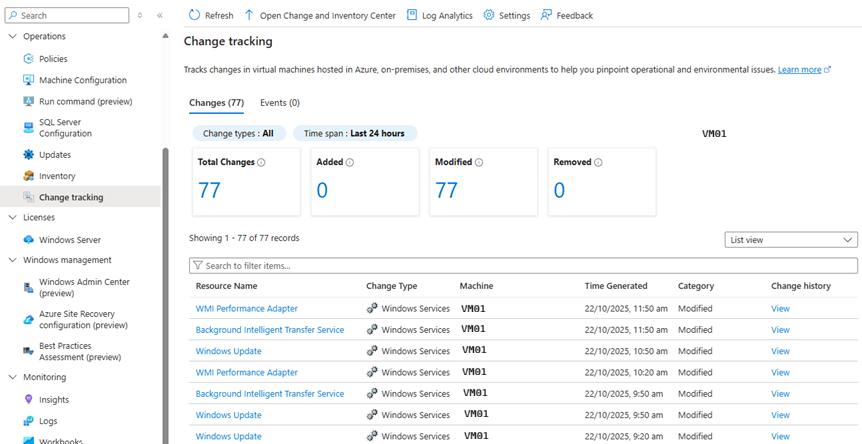Open Background Intelligent Transfer Service at 11:50 am
This screenshot has width=862, height=444.
click(x=270, y=330)
